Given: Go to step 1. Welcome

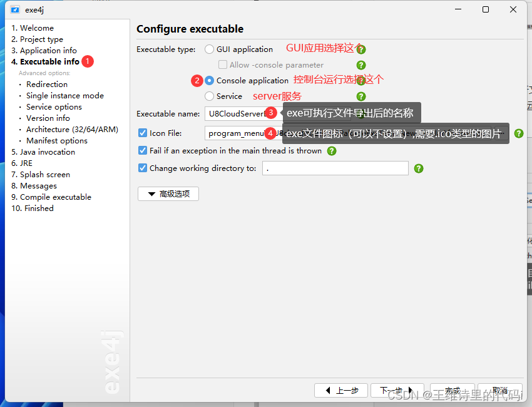Looking at the screenshot, I should [x=33, y=28].
